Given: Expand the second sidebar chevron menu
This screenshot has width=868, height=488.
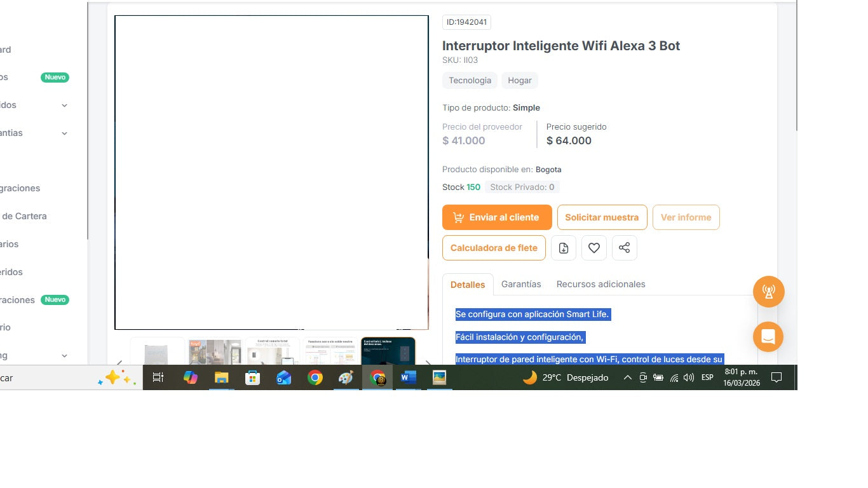Looking at the screenshot, I should point(64,133).
